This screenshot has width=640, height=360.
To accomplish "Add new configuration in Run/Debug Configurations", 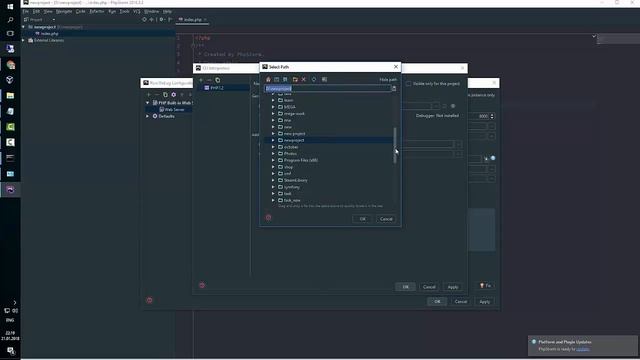I will (x=149, y=95).
